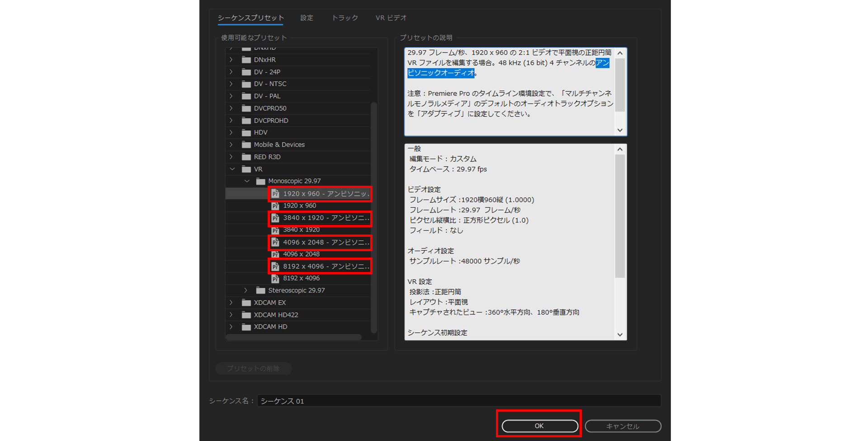Image resolution: width=868 pixels, height=441 pixels.
Task: Click the DV - NTSC folder icon
Action: 246,84
